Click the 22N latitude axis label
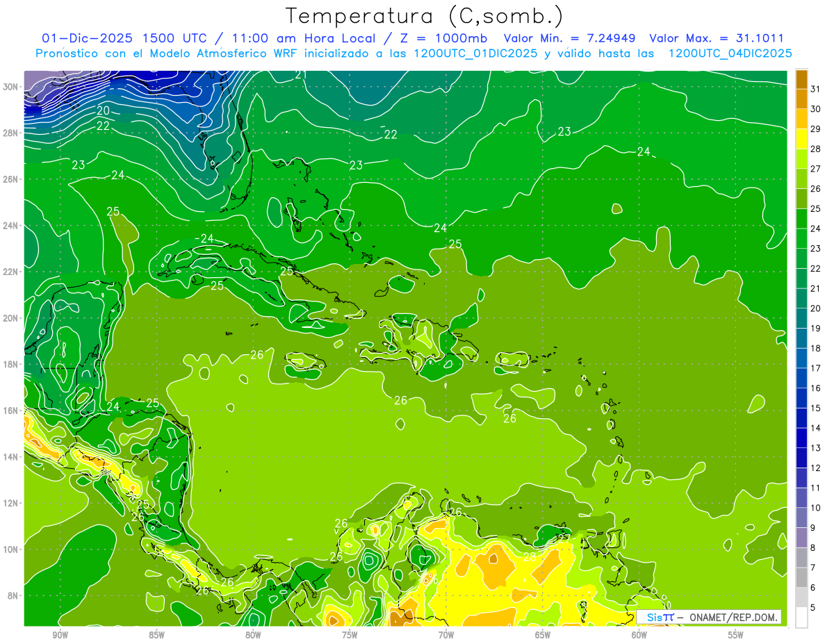The width and height of the screenshot is (834, 644). click(x=11, y=272)
